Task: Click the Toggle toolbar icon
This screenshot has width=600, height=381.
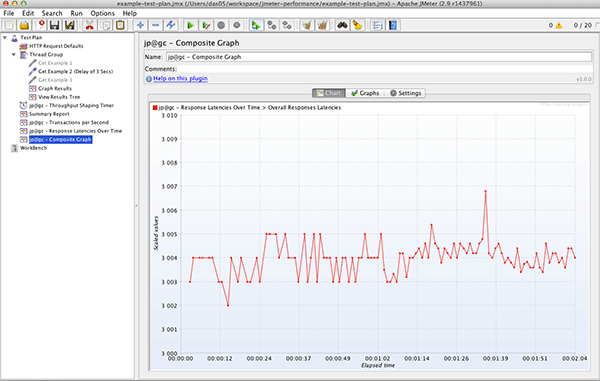Action: (170, 25)
